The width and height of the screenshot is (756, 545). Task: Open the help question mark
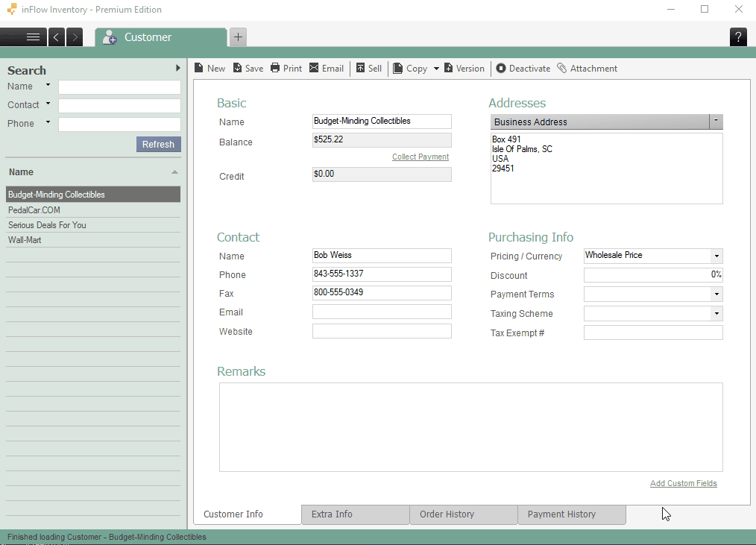[738, 37]
